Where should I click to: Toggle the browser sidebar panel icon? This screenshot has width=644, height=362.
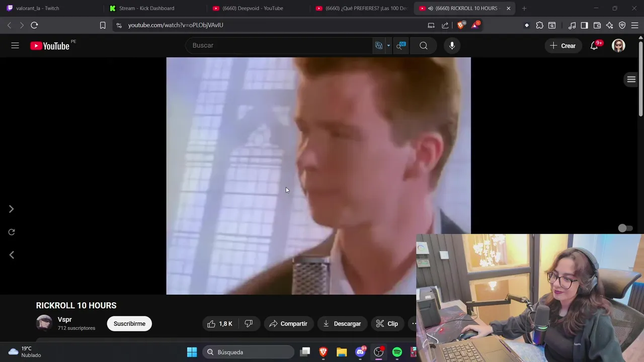click(584, 25)
